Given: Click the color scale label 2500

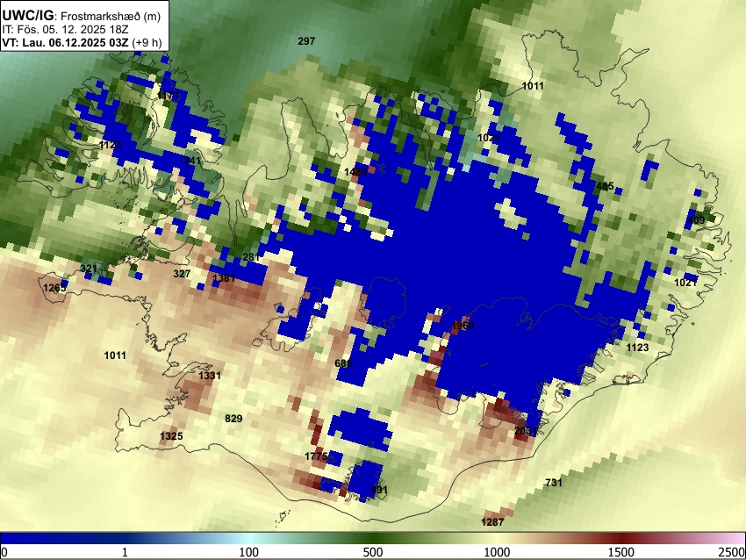Looking at the screenshot, I should [x=732, y=552].
